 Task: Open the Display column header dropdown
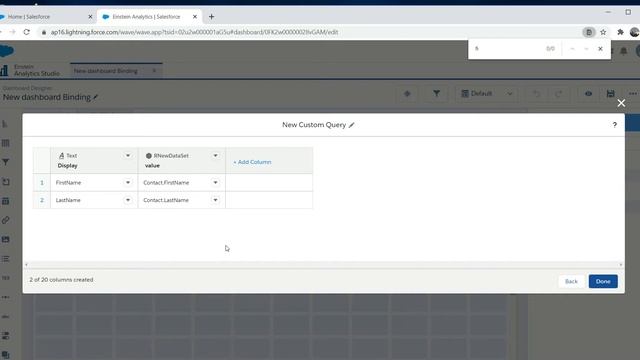point(128,156)
